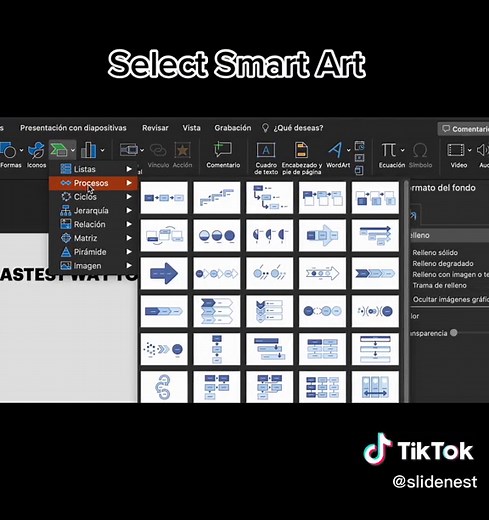
Task: Select the S-shaped vertical bending process thumbnail
Action: click(x=164, y=387)
